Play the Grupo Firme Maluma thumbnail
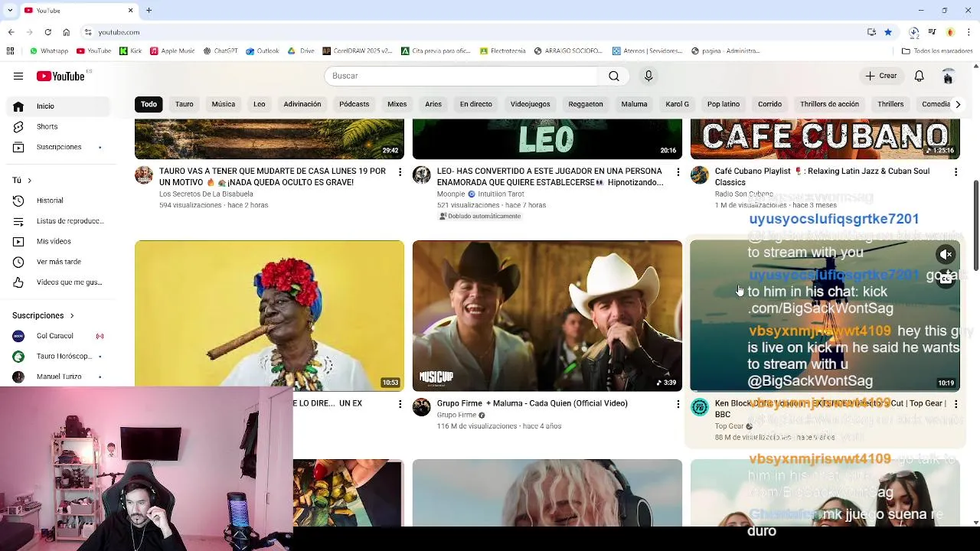980x551 pixels. click(547, 315)
